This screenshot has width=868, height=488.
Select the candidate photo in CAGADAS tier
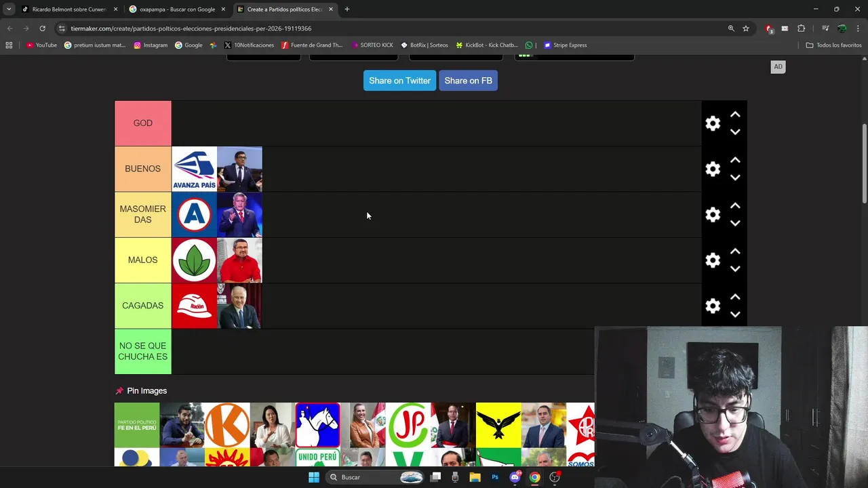pyautogui.click(x=239, y=306)
